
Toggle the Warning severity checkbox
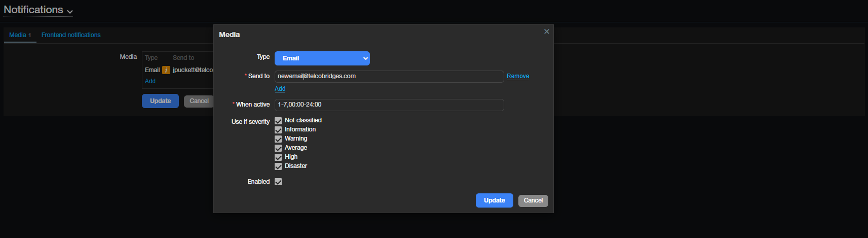point(278,139)
